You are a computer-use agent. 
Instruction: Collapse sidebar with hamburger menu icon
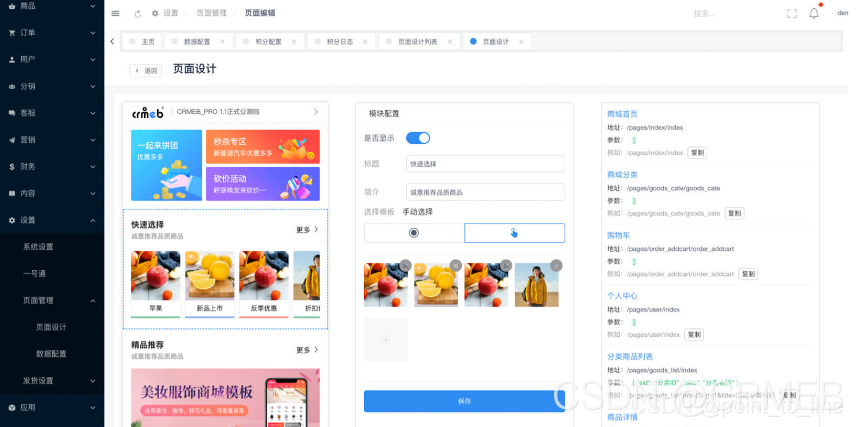click(115, 13)
